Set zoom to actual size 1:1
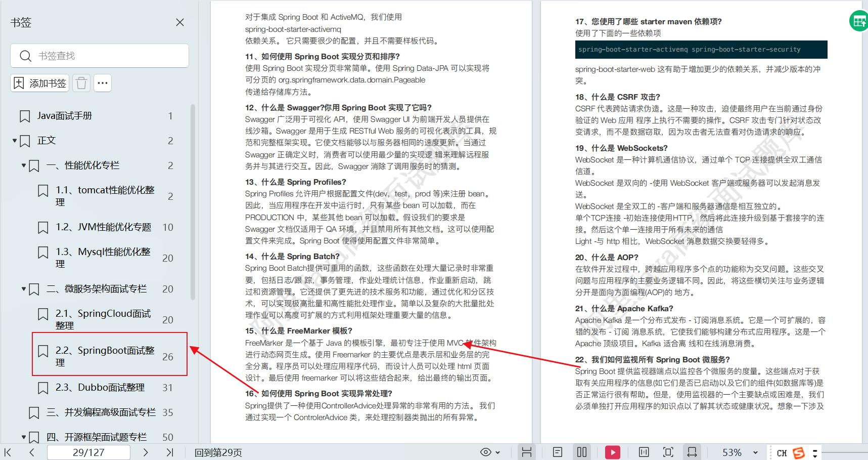Image resolution: width=868 pixels, height=460 pixels. (644, 452)
